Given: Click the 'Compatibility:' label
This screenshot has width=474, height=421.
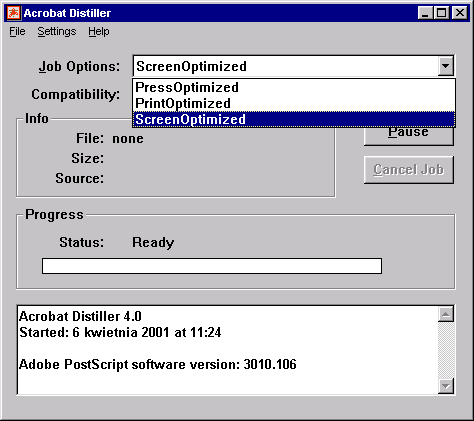Looking at the screenshot, I should click(76, 94).
